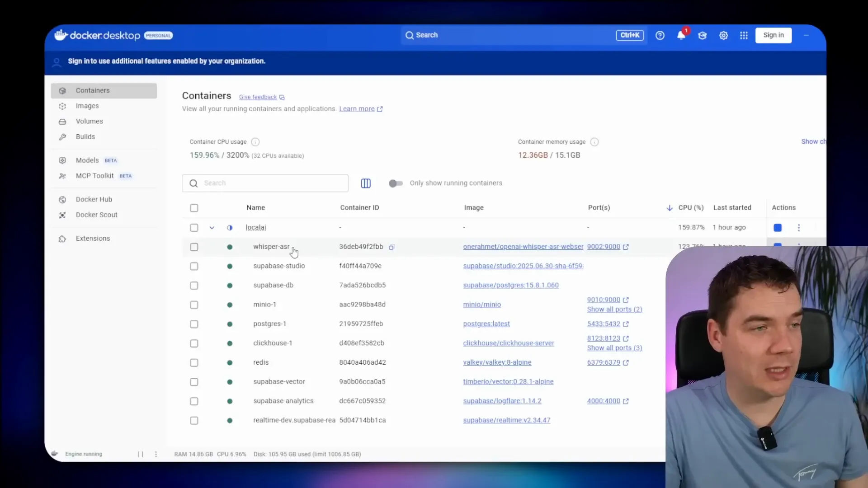The height and width of the screenshot is (488, 868).
Task: Open external link icon for port 8123:8123
Action: point(626,338)
